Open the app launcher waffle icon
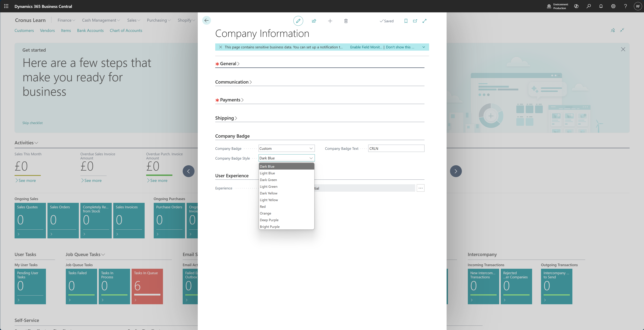This screenshot has width=644, height=330. coord(6,6)
